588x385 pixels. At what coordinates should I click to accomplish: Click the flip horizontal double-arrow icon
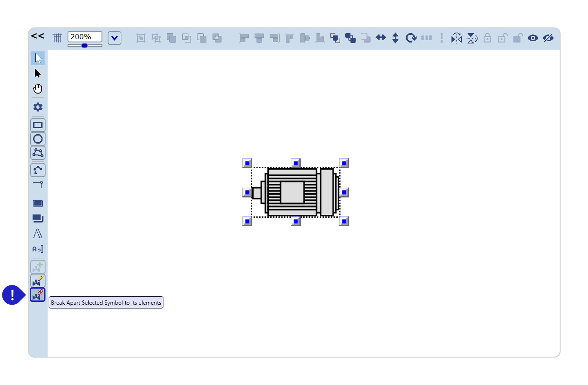381,38
